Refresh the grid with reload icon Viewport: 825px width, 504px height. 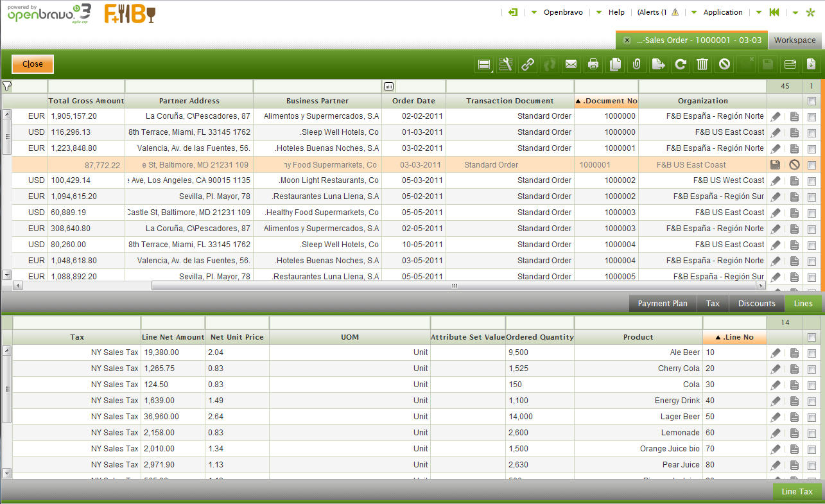(681, 64)
